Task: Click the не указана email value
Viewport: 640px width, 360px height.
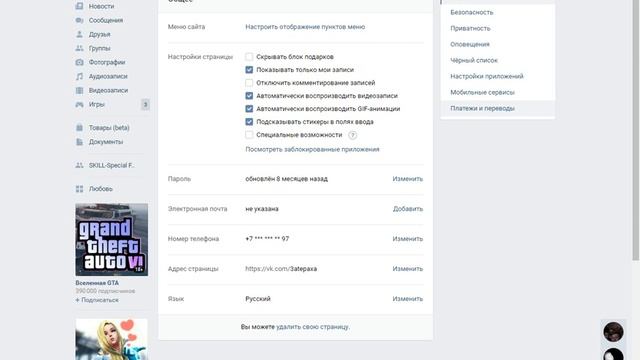Action: tap(262, 209)
